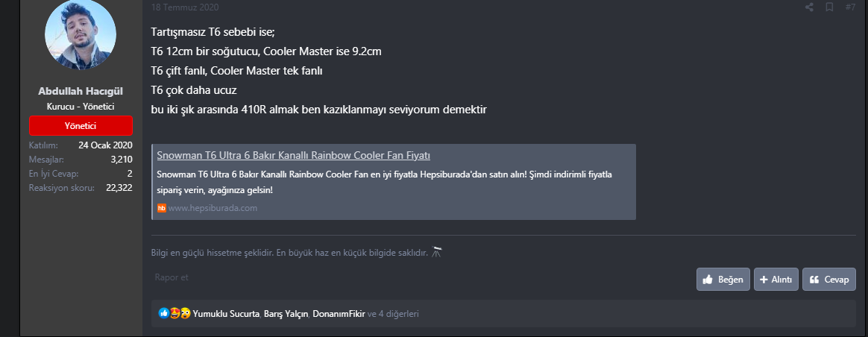Open Yumuklu Sucurta's profile from reactions
The width and height of the screenshot is (868, 337).
(226, 314)
